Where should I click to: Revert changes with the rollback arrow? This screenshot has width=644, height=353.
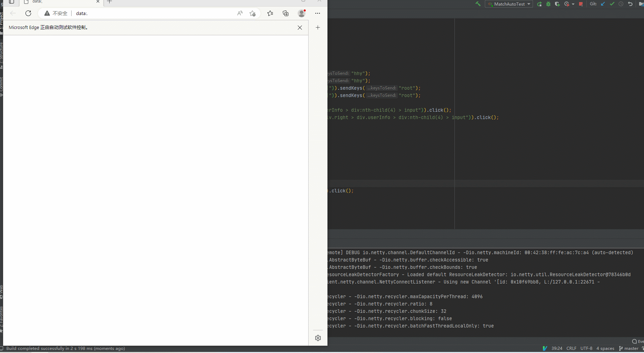click(x=630, y=4)
